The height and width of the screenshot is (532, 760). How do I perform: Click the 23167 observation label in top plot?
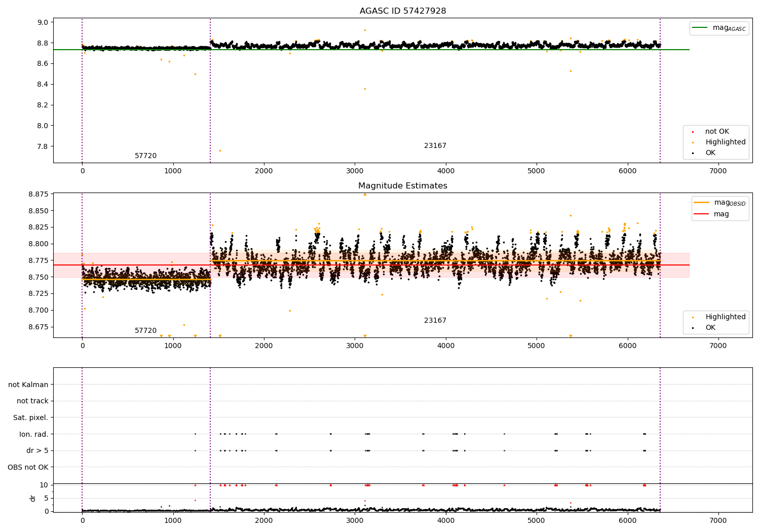435,146
